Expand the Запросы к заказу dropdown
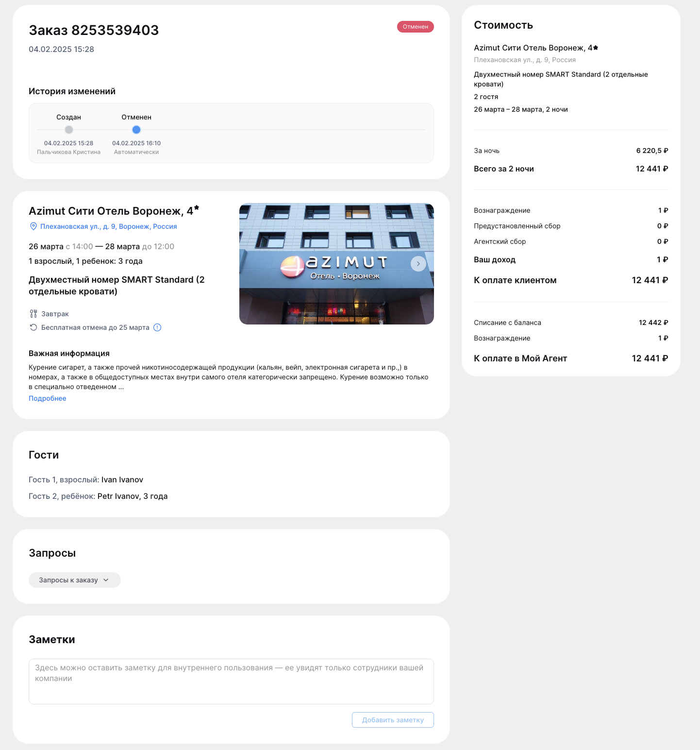 [x=75, y=580]
